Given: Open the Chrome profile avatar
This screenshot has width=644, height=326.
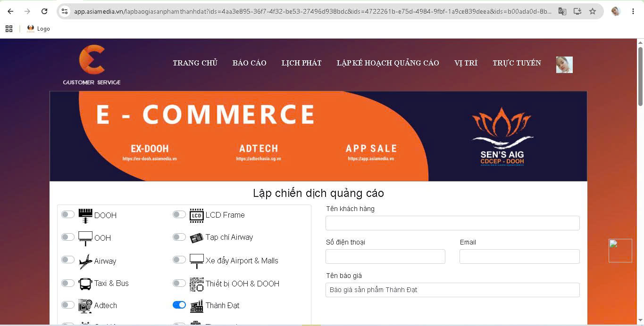Looking at the screenshot, I should (x=616, y=11).
